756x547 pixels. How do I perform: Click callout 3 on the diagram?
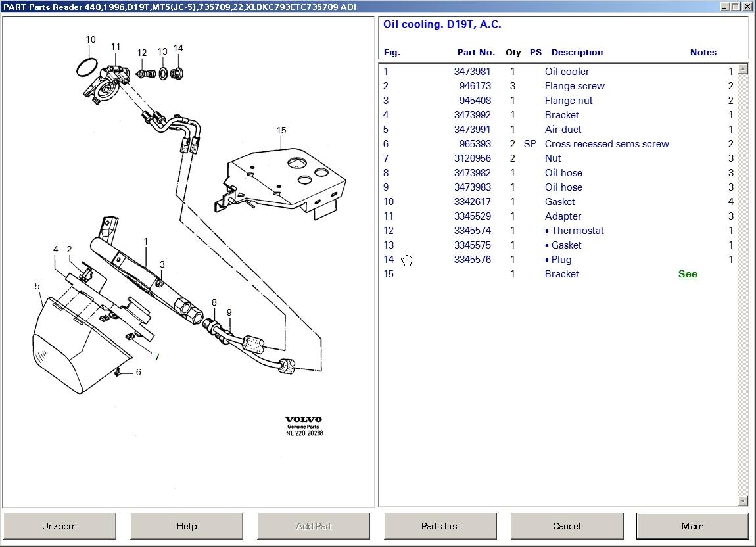162,264
